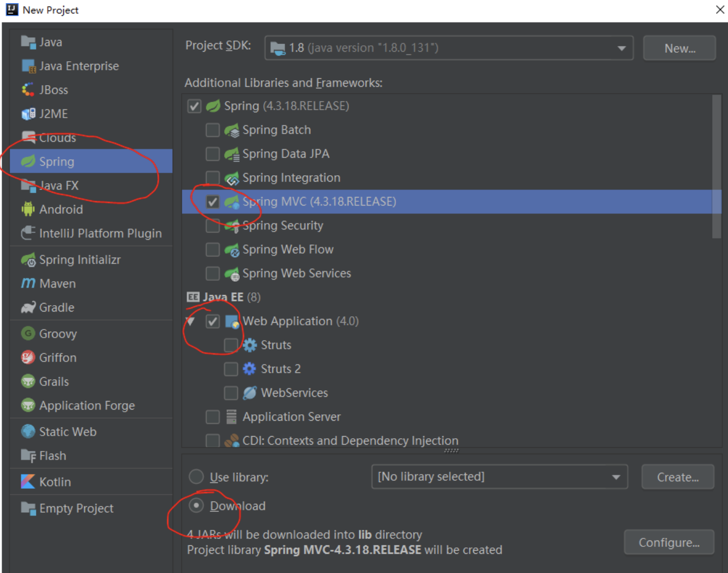Select the Java FX project category

pyautogui.click(x=91, y=185)
